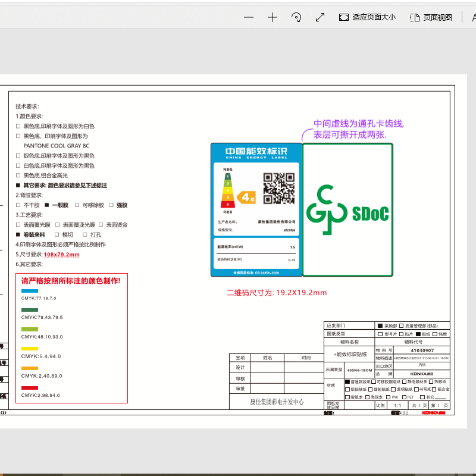This screenshot has width=476, height=476.
Task: Click the red CMYK:2.98.94.0 swatch
Action: coord(30,388)
